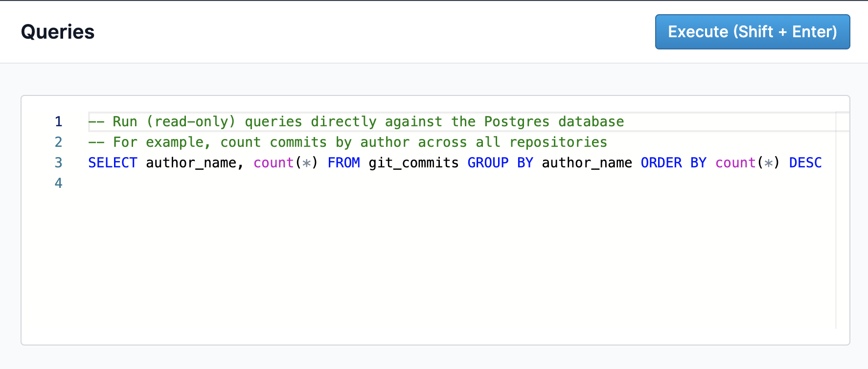Click the first count function call
868x369 pixels.
click(x=273, y=162)
